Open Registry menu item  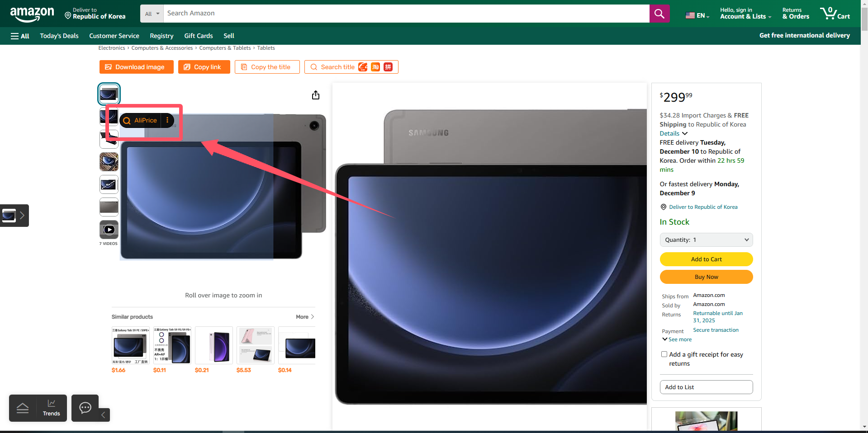[x=161, y=36]
